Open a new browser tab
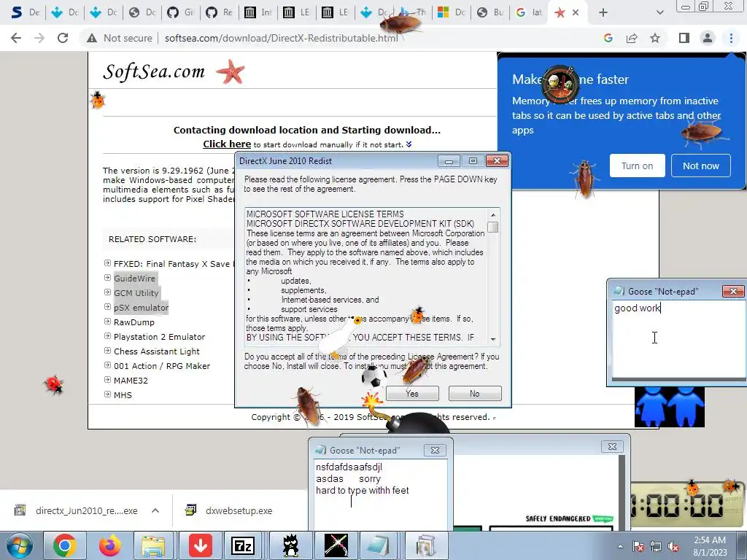The image size is (747, 560). 603,12
